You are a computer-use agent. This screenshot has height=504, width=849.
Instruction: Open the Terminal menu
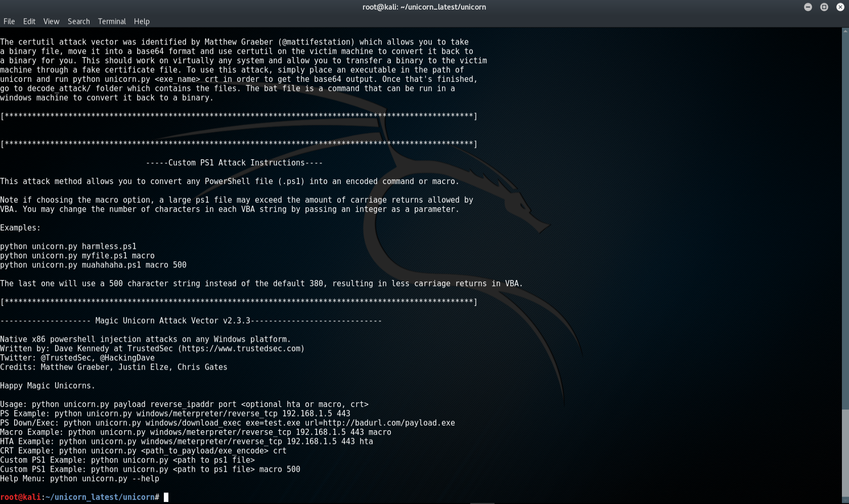112,21
